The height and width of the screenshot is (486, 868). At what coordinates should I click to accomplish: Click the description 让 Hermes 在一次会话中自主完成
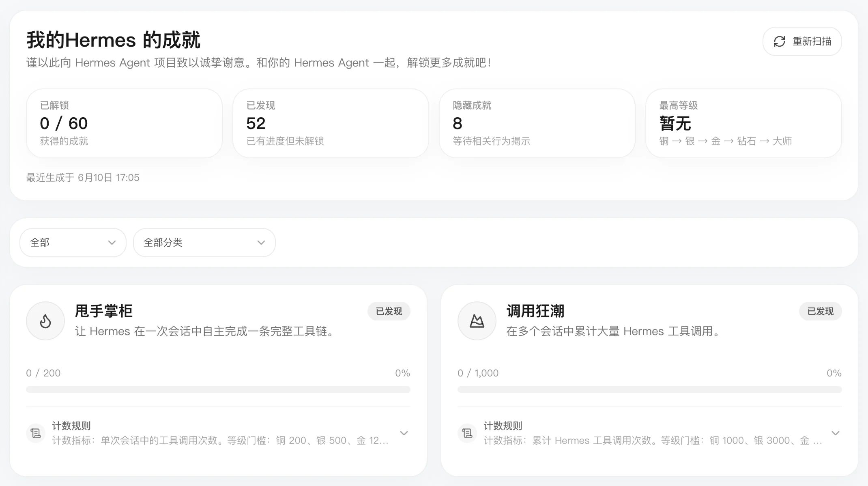point(206,331)
